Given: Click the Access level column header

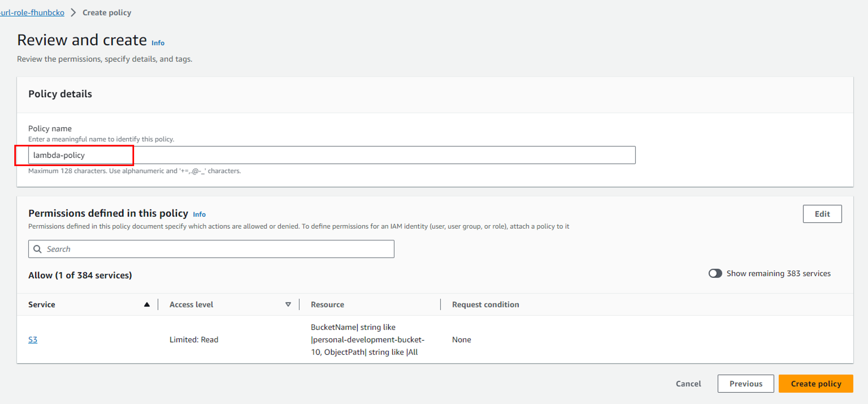Looking at the screenshot, I should pyautogui.click(x=191, y=304).
